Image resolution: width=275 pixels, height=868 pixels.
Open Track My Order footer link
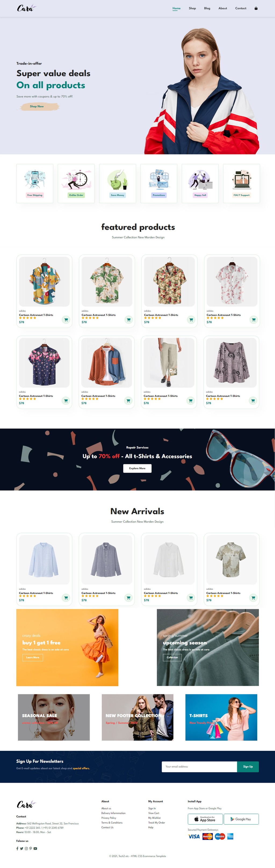click(x=157, y=822)
